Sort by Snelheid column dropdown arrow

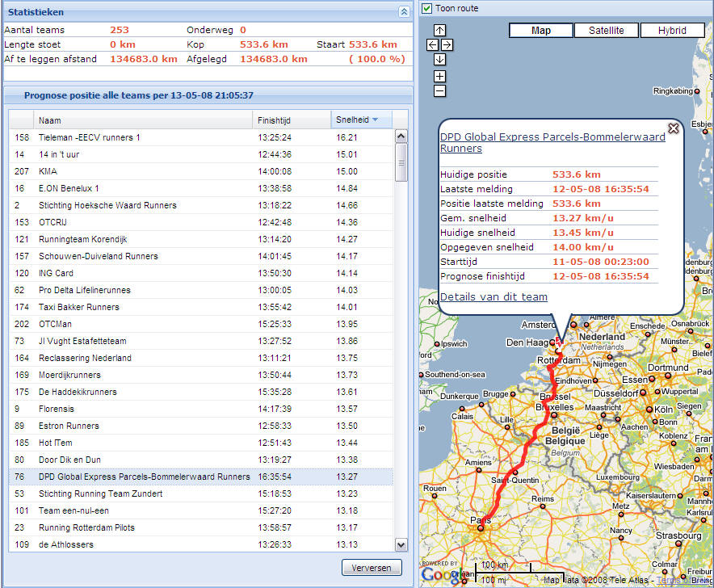[x=376, y=120]
